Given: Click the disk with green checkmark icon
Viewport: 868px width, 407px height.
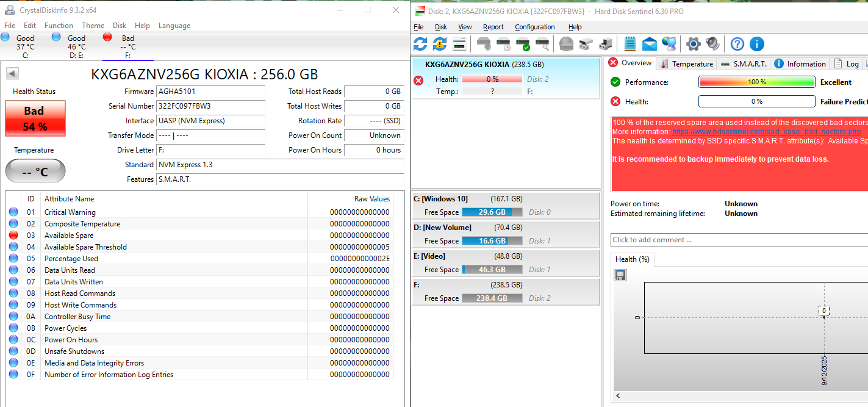Looking at the screenshot, I should click(x=523, y=44).
